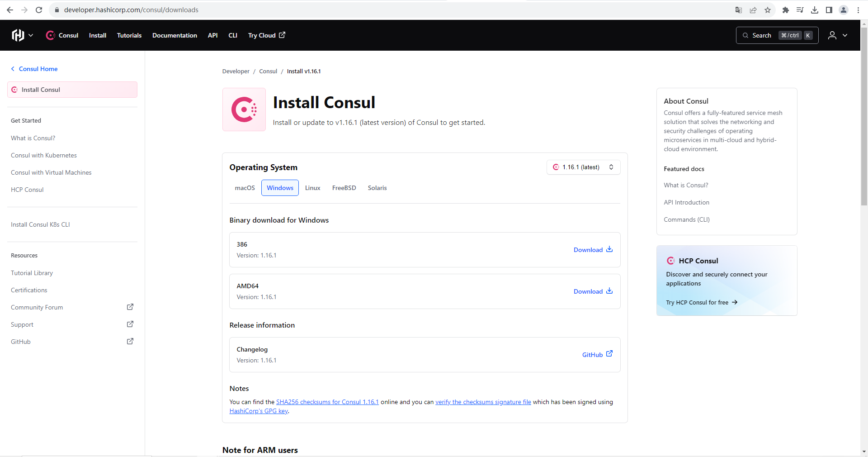The width and height of the screenshot is (868, 457).
Task: Open the API nav item
Action: point(212,35)
